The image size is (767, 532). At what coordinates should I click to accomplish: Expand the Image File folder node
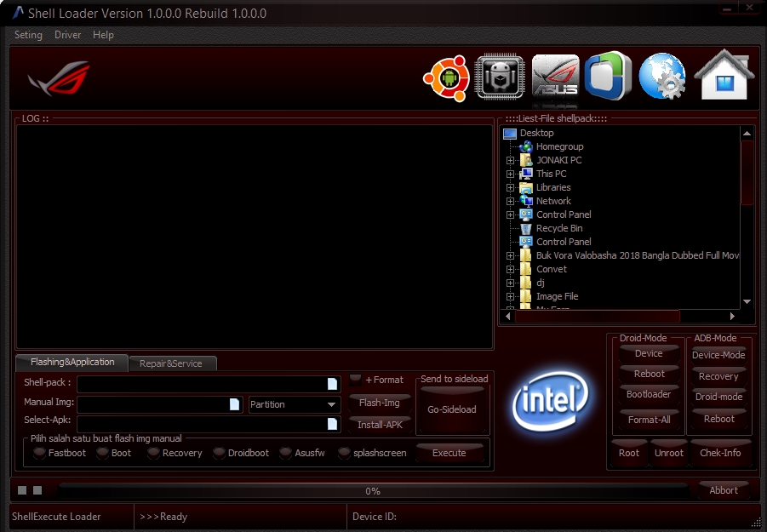pyautogui.click(x=510, y=297)
